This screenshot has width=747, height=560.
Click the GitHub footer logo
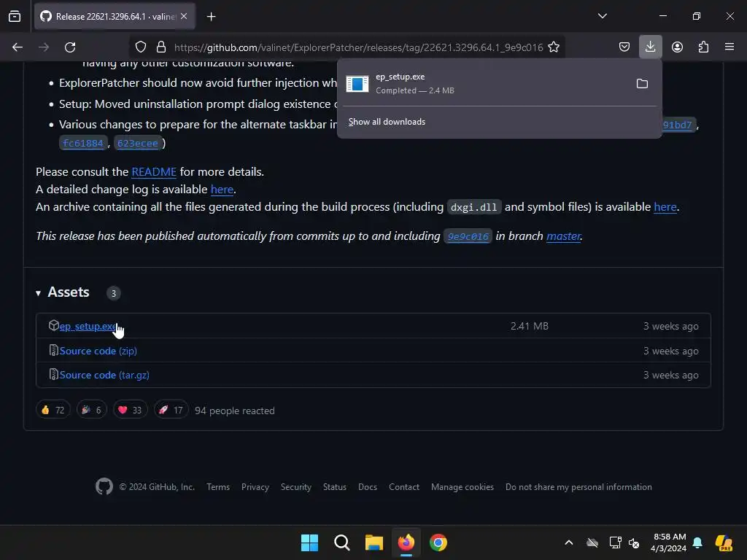tap(104, 486)
